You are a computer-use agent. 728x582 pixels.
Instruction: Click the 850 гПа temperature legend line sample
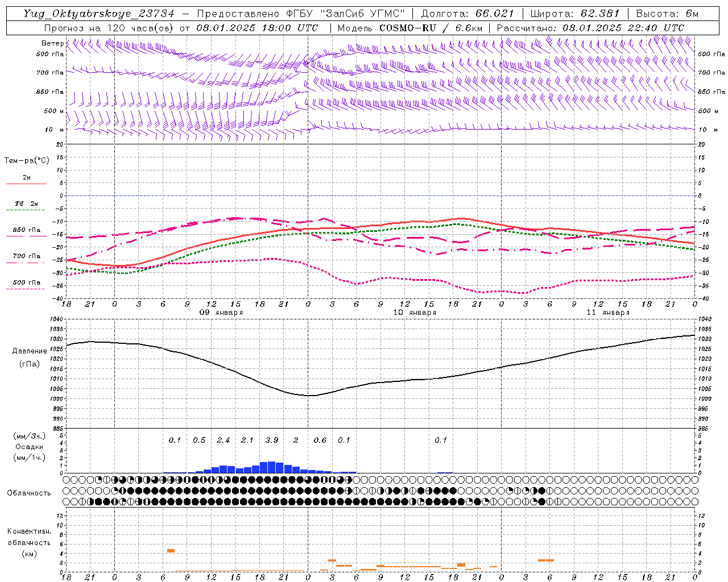pyautogui.click(x=26, y=236)
